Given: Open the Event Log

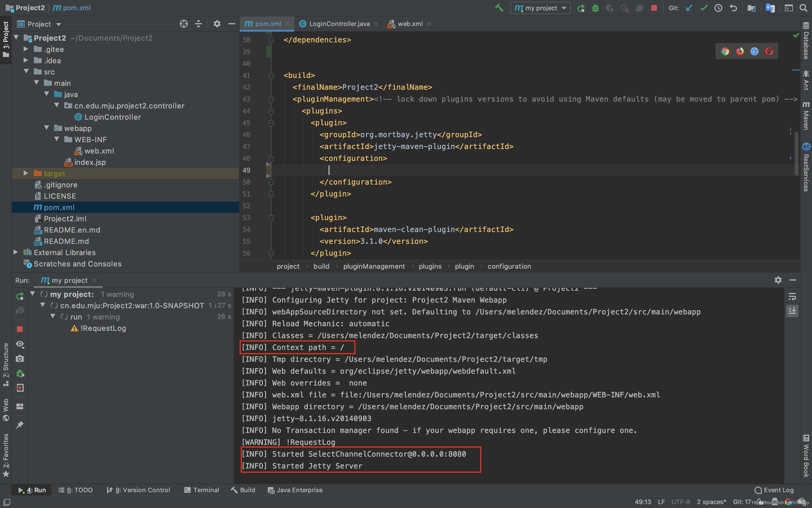Looking at the screenshot, I should 774,490.
